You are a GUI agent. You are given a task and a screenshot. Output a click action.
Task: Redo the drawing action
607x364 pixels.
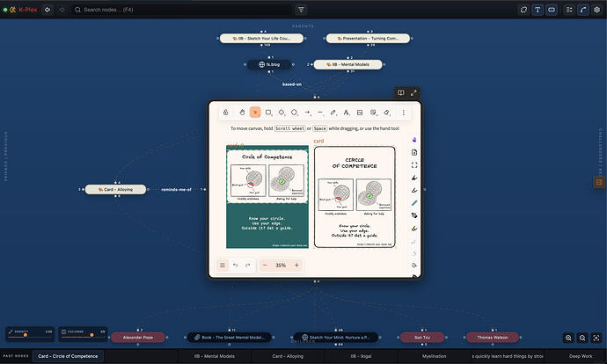(248, 266)
